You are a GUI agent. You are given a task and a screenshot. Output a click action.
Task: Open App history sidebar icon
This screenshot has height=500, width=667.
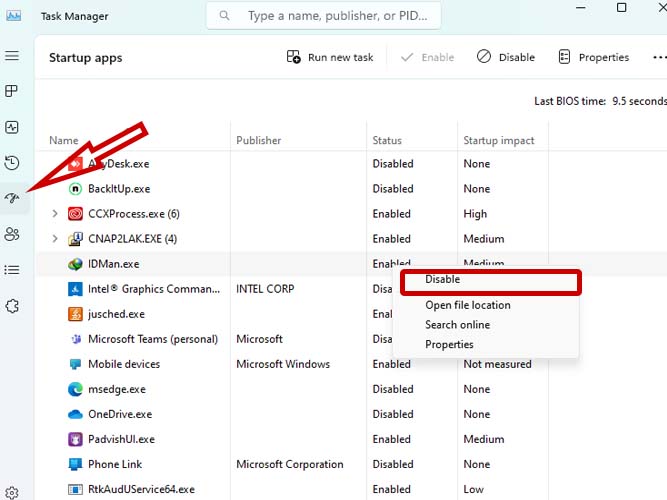click(x=12, y=162)
